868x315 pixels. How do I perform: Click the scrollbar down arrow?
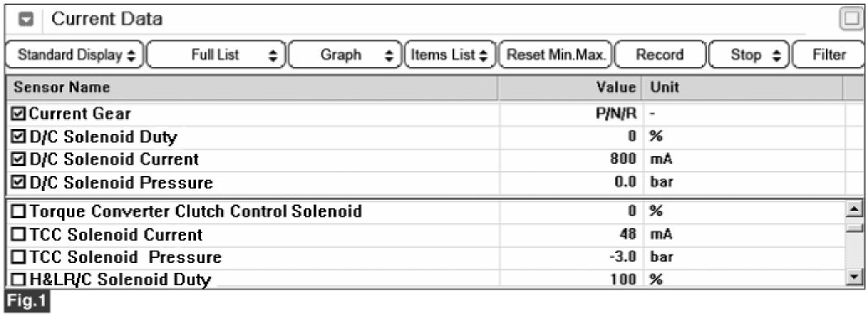[x=856, y=277]
